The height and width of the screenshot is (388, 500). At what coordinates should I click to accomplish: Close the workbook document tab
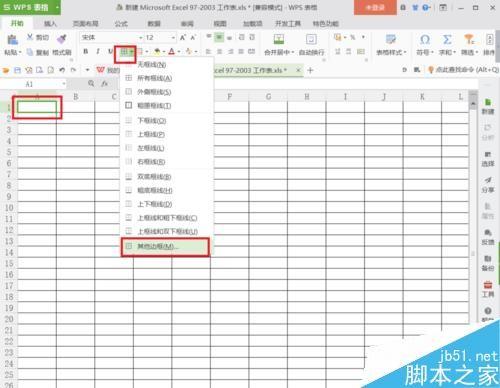(298, 70)
